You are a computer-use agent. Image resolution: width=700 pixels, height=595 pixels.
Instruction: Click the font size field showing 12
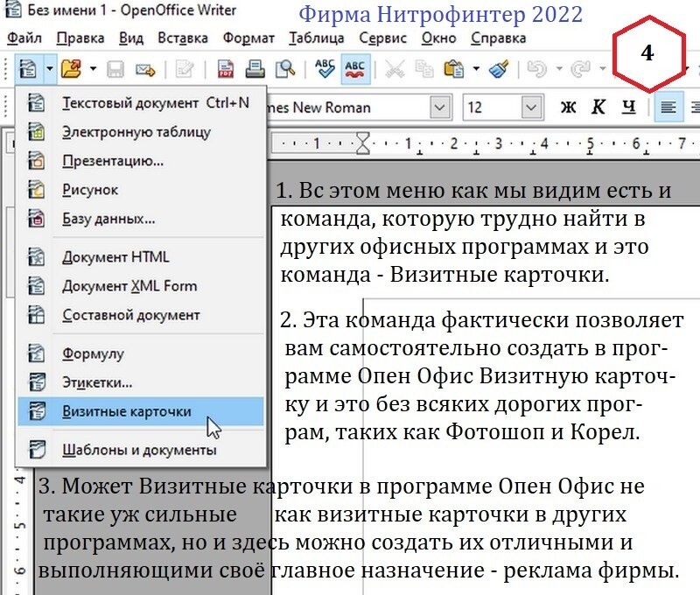492,107
